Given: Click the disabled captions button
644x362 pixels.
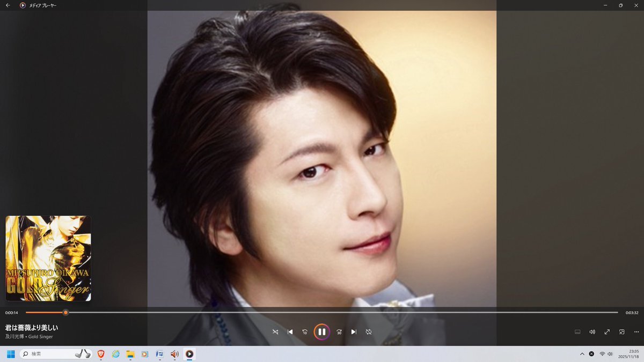Looking at the screenshot, I should 577,332.
